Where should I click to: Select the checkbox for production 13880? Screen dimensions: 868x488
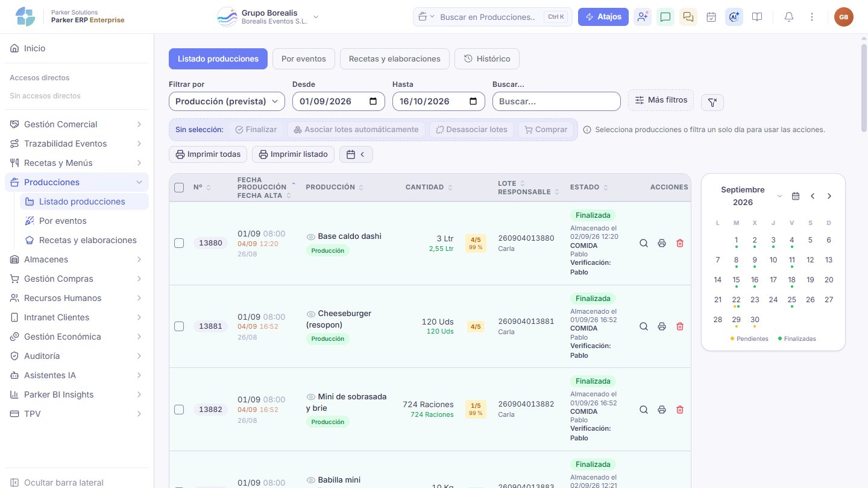coord(179,243)
